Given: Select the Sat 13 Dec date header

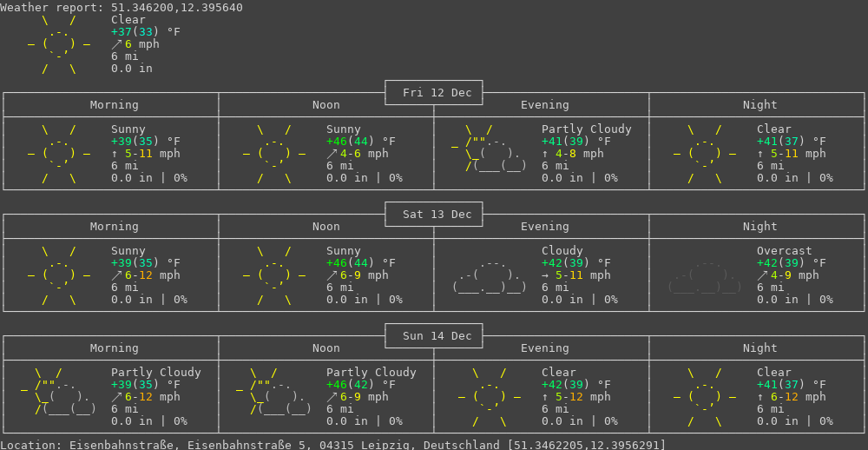Looking at the screenshot, I should [x=434, y=215].
